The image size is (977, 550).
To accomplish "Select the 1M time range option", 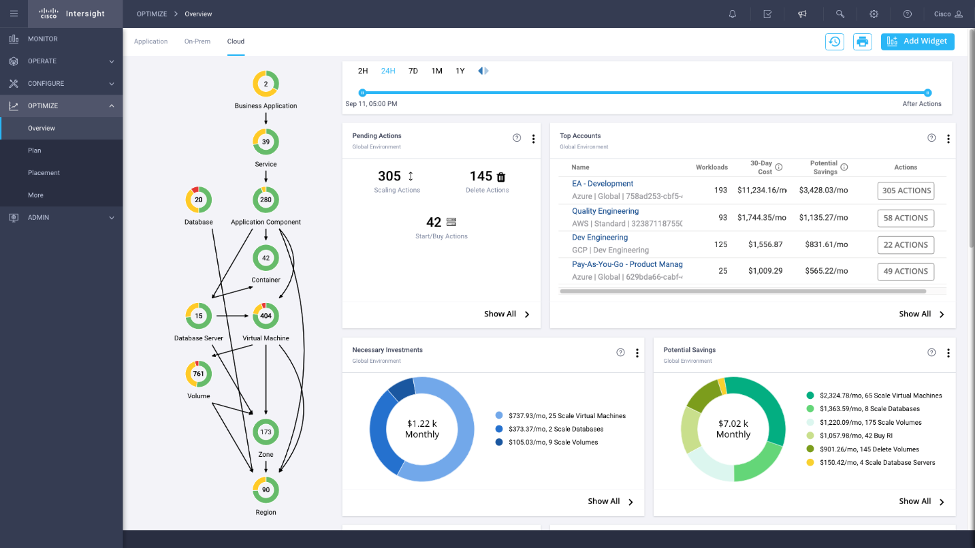I will click(437, 71).
